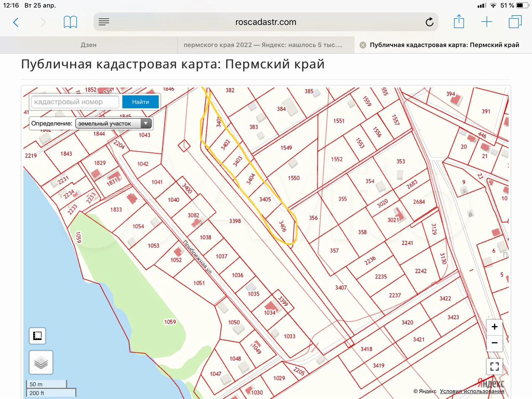Open a new tab with plus icon
Image resolution: width=532 pixels, height=399 pixels.
[x=486, y=22]
